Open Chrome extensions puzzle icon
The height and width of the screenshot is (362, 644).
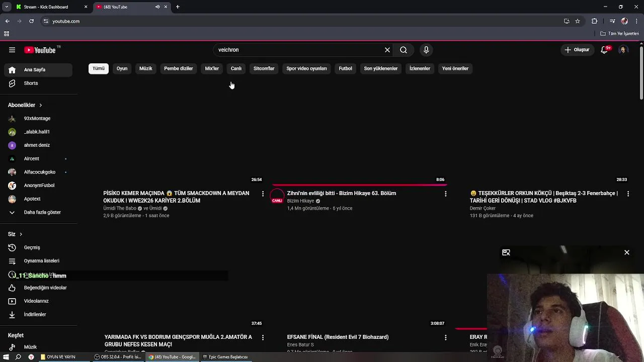point(595,21)
